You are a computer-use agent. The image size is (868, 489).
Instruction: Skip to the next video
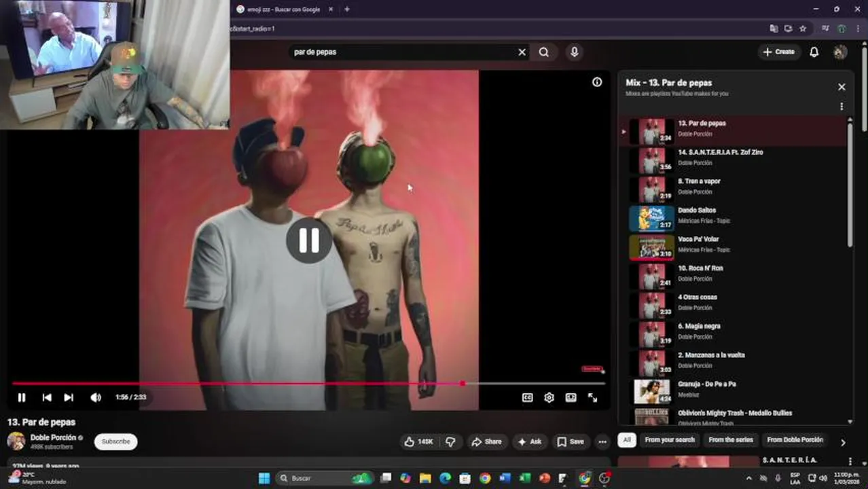point(69,397)
